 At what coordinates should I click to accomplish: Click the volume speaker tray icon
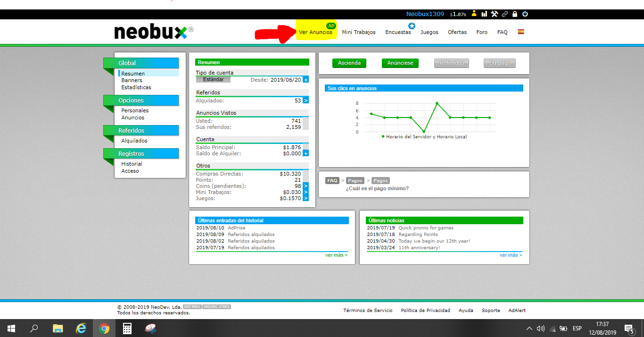tap(541, 329)
